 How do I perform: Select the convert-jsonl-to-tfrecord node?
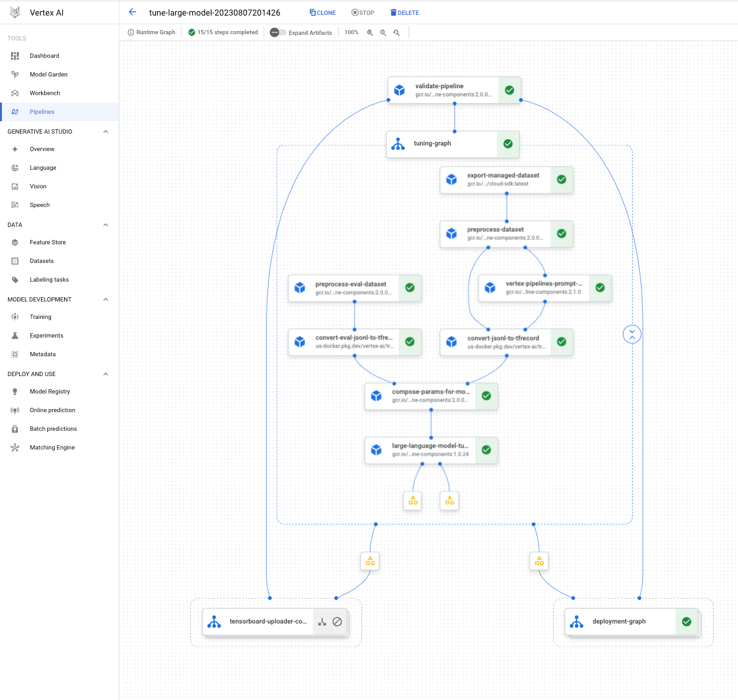(507, 342)
